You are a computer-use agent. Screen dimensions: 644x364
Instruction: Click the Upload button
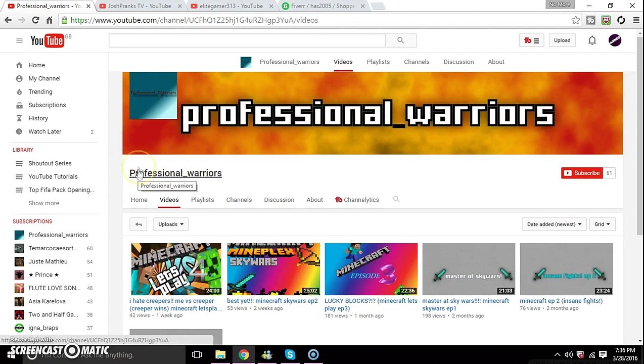pyautogui.click(x=562, y=40)
